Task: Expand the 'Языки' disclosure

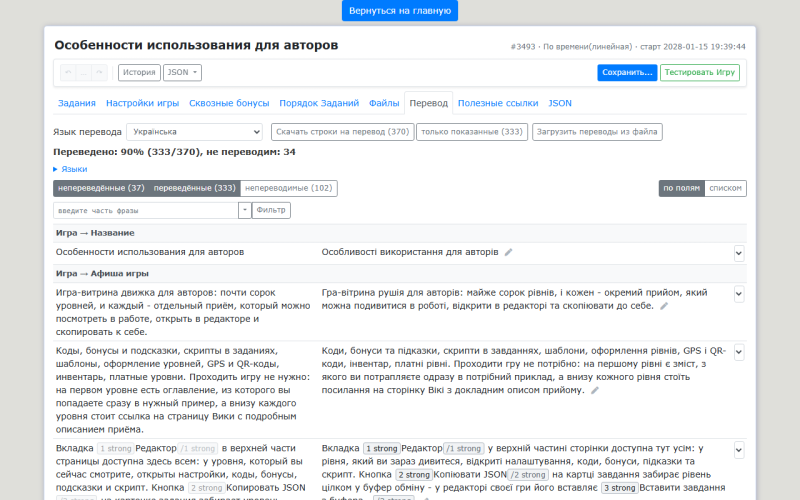Action: coord(70,169)
